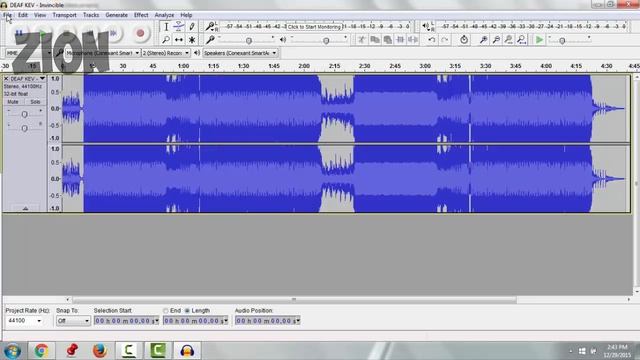This screenshot has height=360, width=640.
Task: Open the Speakers playback device dropdown
Action: click(x=240, y=53)
